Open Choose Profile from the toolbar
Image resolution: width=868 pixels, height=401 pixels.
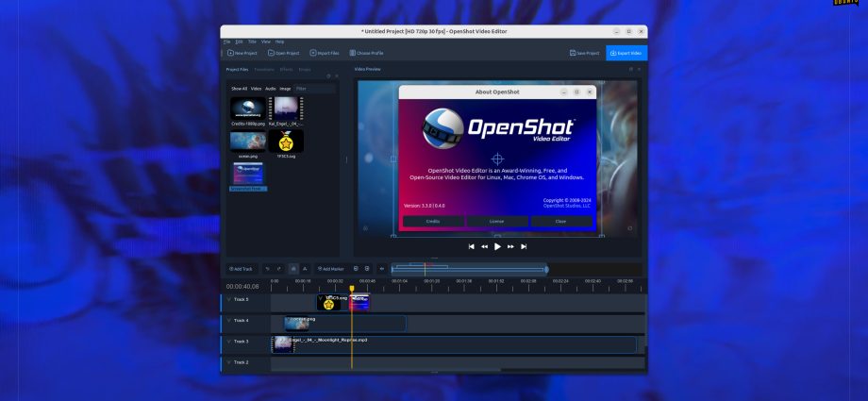click(366, 53)
